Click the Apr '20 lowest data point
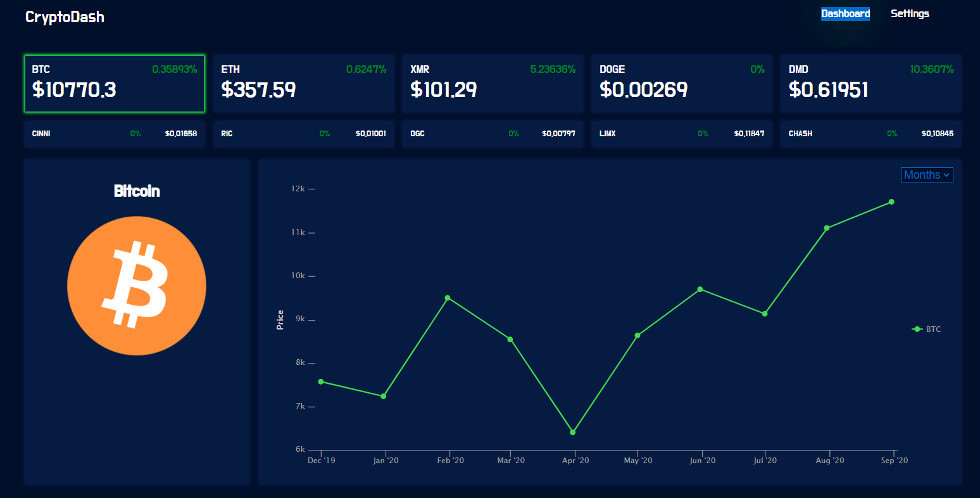 573,432
